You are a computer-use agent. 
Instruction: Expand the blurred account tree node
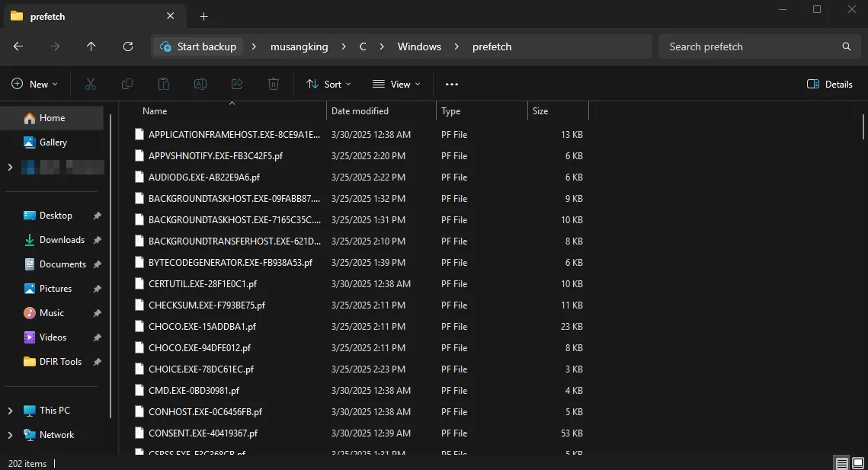point(10,167)
